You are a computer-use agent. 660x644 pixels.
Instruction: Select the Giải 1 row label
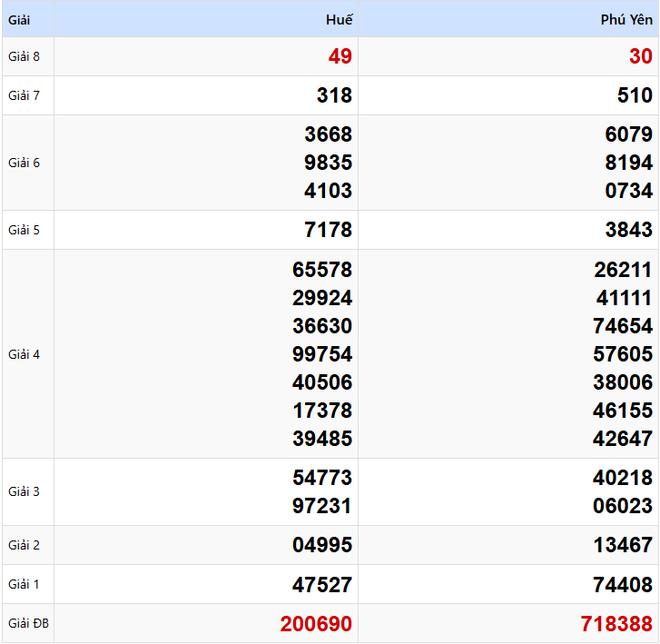(x=24, y=585)
